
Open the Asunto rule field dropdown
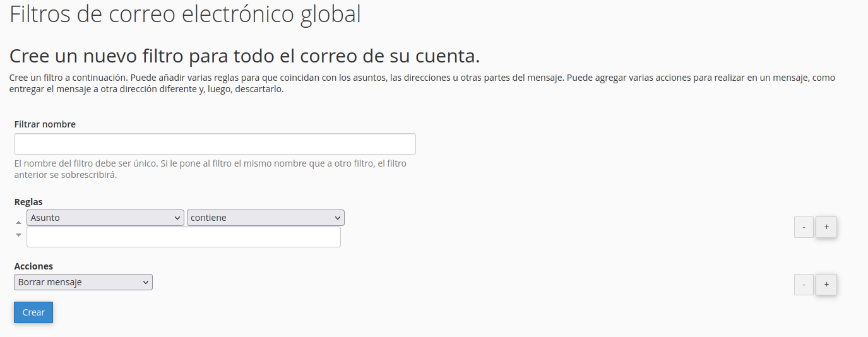tap(105, 218)
